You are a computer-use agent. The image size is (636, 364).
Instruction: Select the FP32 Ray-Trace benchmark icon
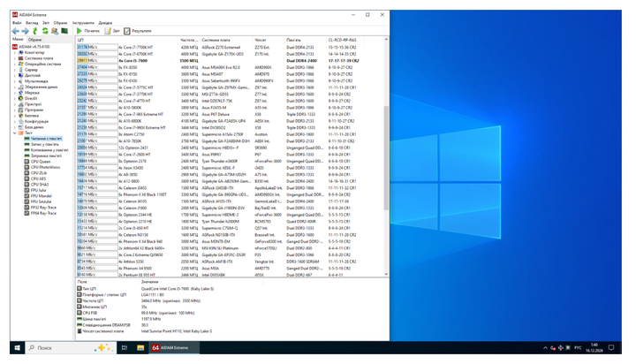click(x=26, y=208)
